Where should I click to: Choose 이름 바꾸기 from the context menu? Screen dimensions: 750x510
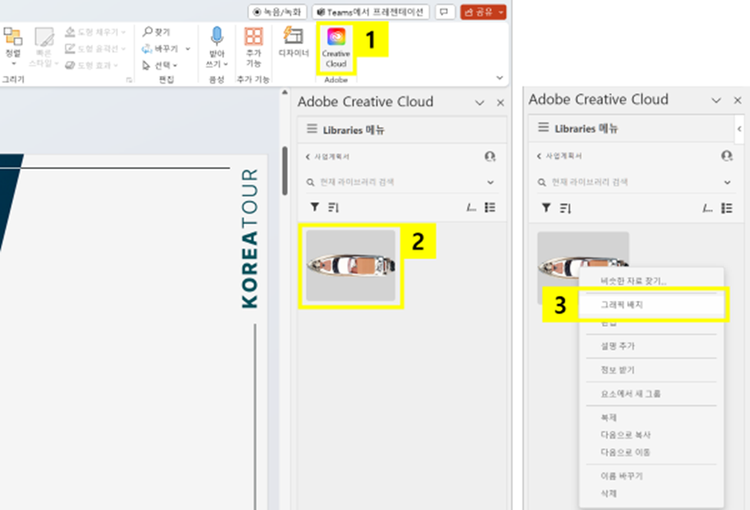click(651, 476)
